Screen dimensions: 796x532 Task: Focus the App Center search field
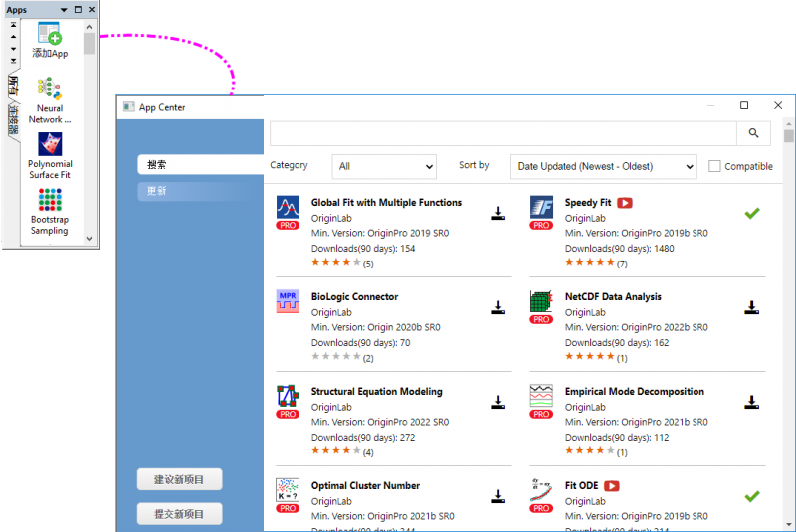click(503, 133)
